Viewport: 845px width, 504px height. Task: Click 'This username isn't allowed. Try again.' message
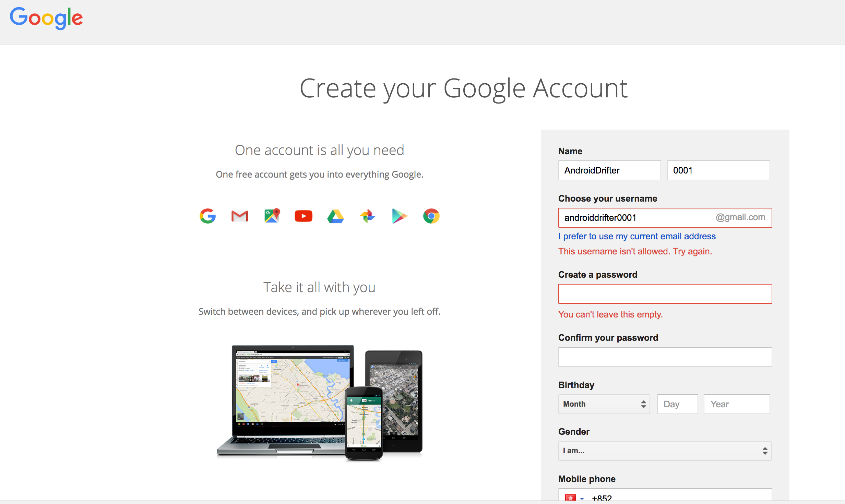[635, 251]
